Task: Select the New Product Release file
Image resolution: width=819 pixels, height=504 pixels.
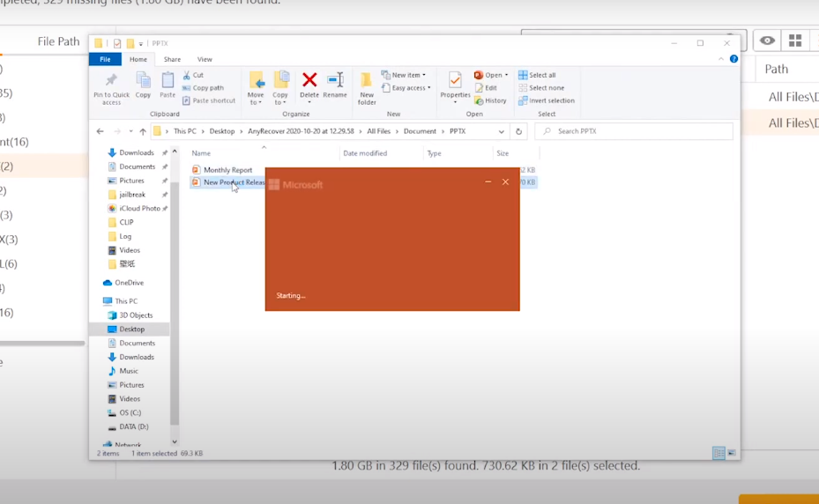Action: tap(234, 182)
